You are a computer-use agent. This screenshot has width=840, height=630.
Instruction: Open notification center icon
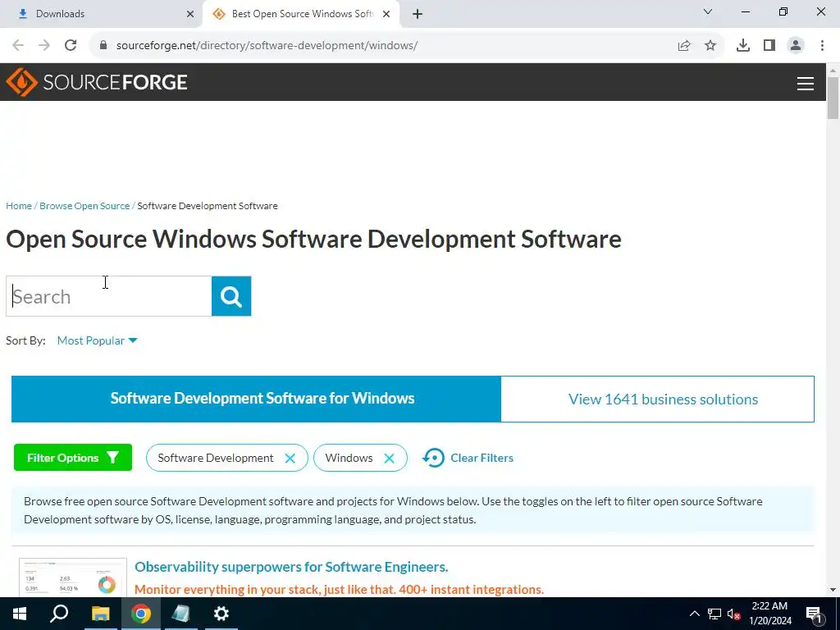tap(814, 614)
